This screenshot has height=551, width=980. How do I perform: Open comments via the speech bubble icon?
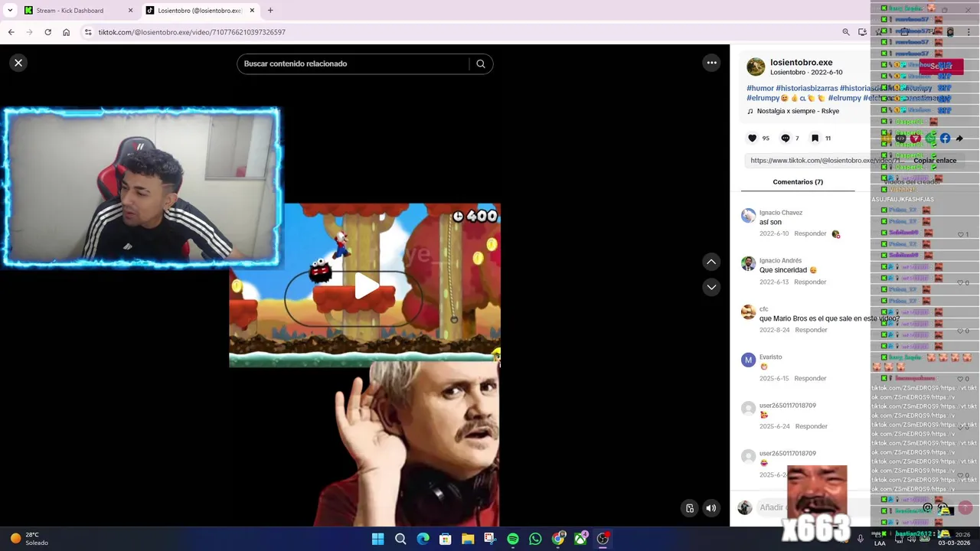[785, 138]
